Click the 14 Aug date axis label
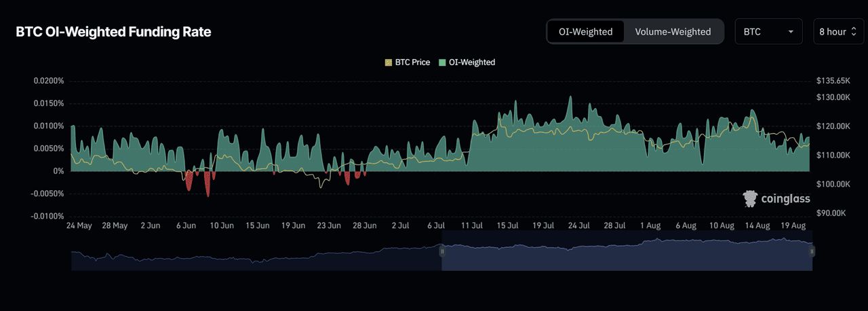 click(x=757, y=225)
